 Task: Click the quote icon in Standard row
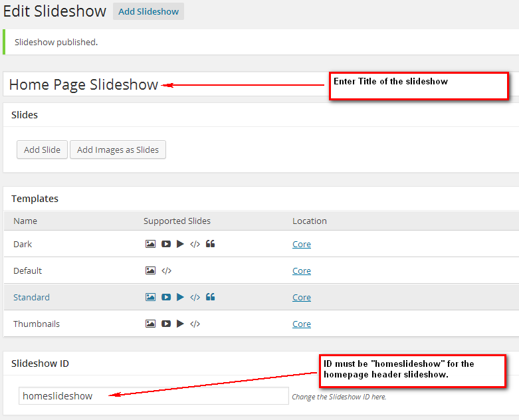210,297
